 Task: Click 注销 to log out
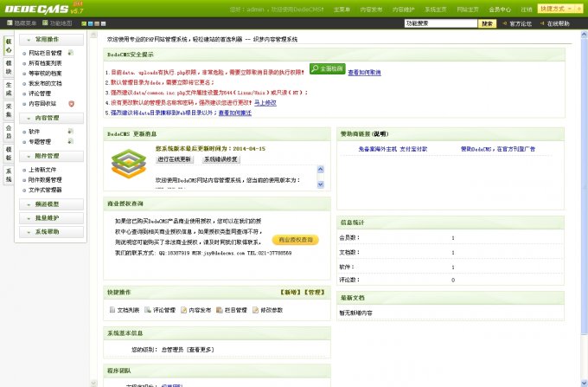pos(527,10)
